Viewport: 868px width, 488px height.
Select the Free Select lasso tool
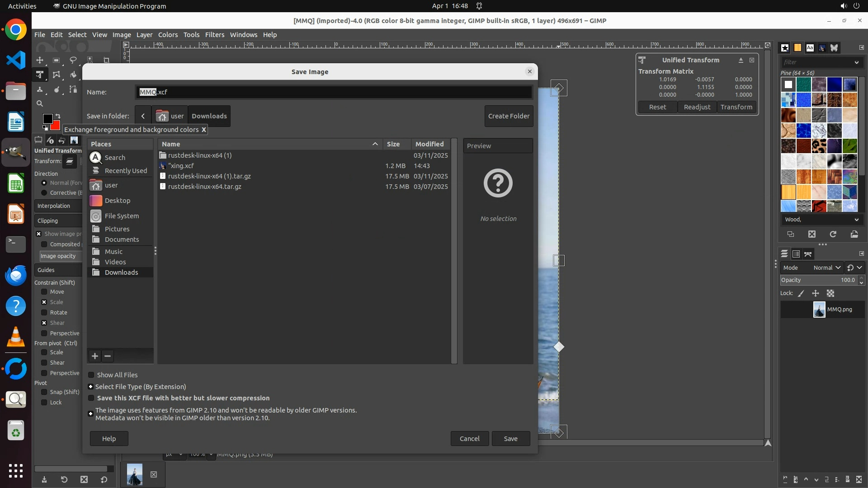coord(73,60)
